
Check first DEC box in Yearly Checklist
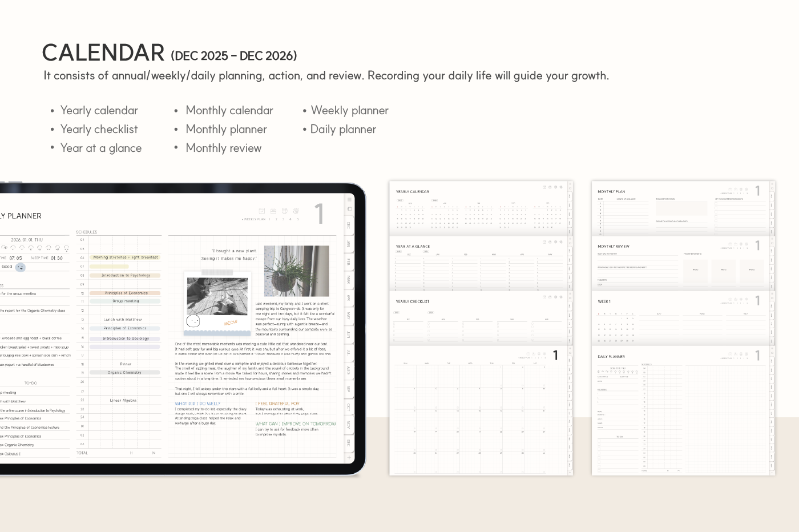pyautogui.click(x=394, y=324)
